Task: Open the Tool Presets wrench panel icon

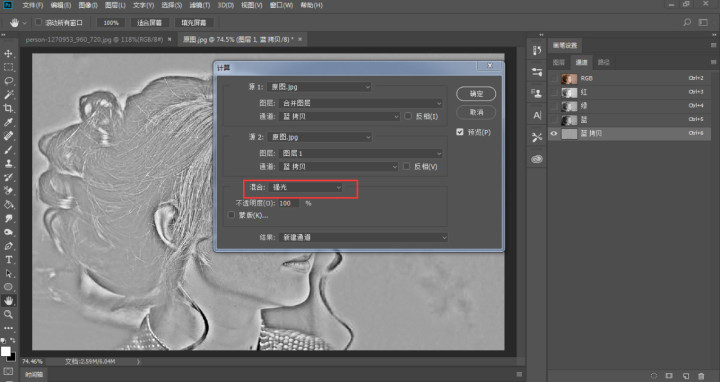Action: [537, 137]
